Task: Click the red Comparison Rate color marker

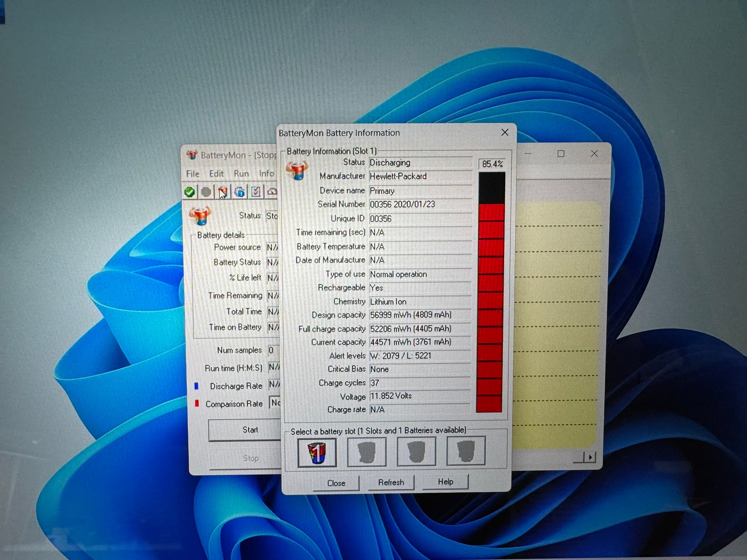Action: pyautogui.click(x=197, y=404)
